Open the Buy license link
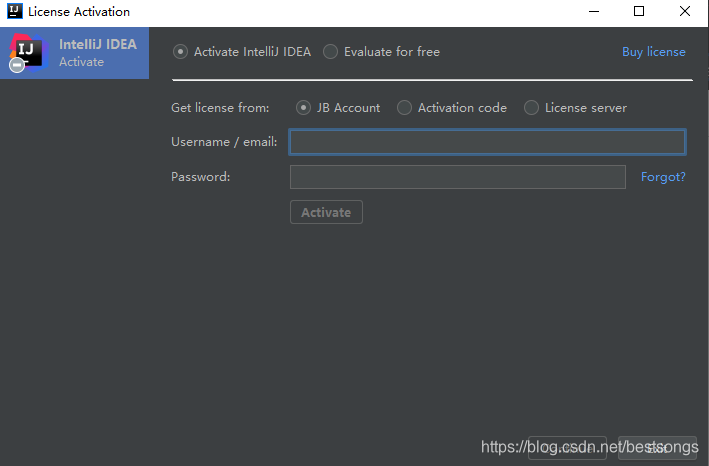Image resolution: width=709 pixels, height=466 pixels. click(x=654, y=52)
